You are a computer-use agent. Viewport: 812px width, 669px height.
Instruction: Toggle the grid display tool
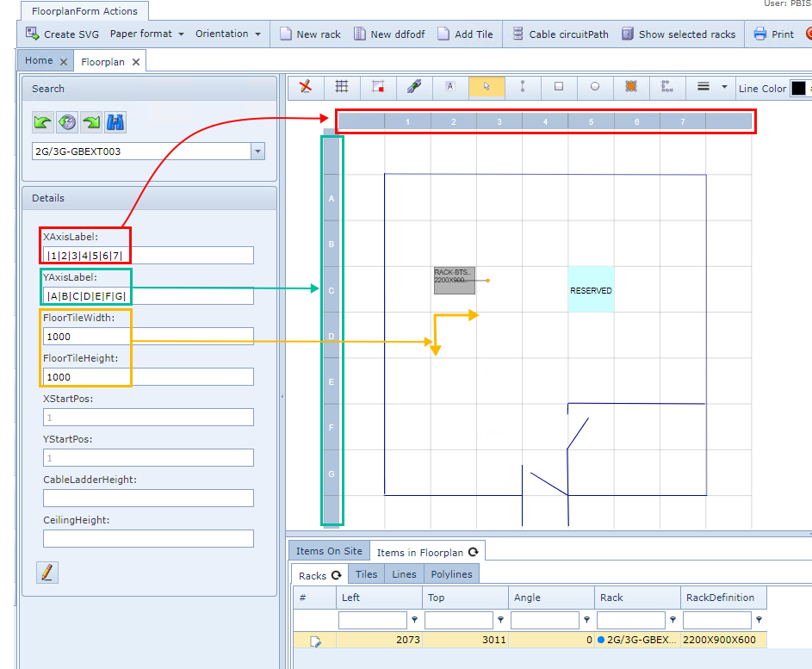342,87
